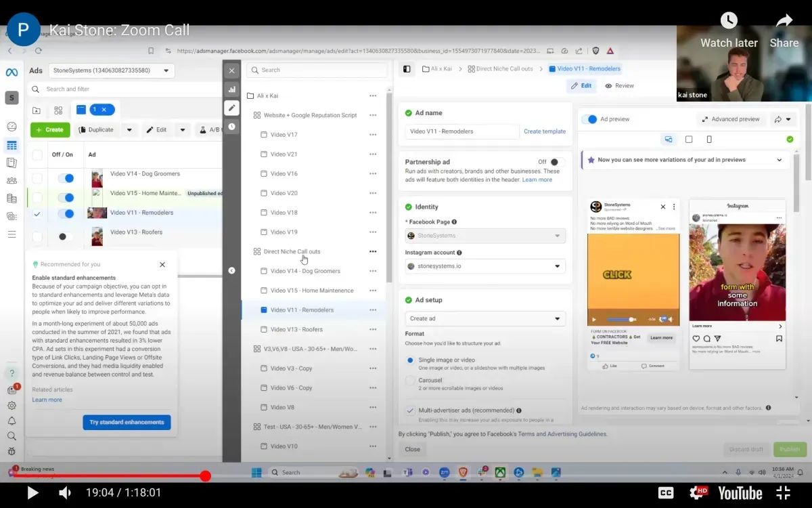Open Billing stacked-coins icon in left sidebar
Viewport: 812px width, 508px height.
click(12, 198)
